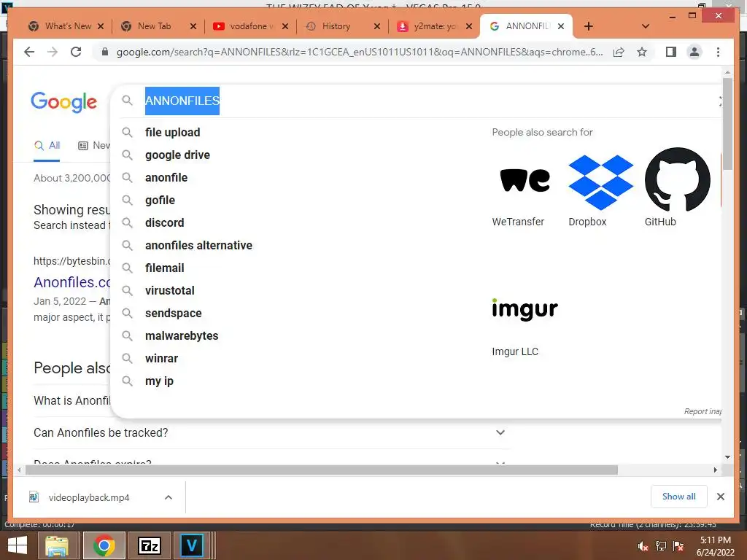
Task: Bookmark this page with the star
Action: (642, 52)
